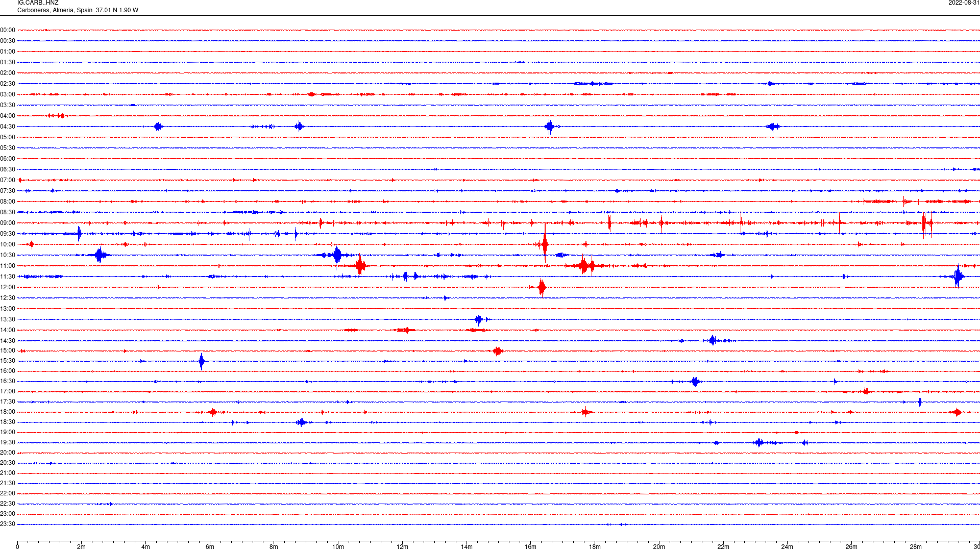
Task: Click the 28m mark on the time axis
Action: pos(916,547)
